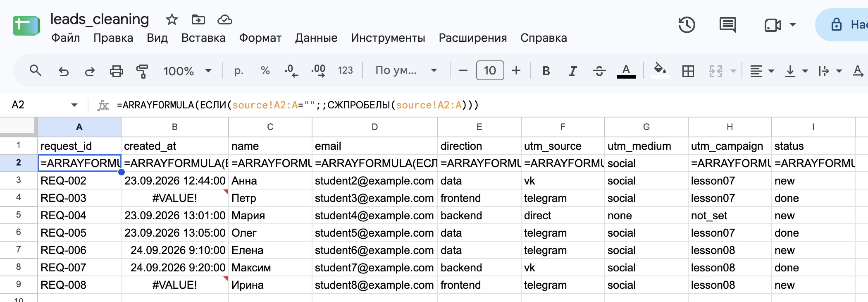This screenshot has width=868, height=302.
Task: Format as percent
Action: 265,71
